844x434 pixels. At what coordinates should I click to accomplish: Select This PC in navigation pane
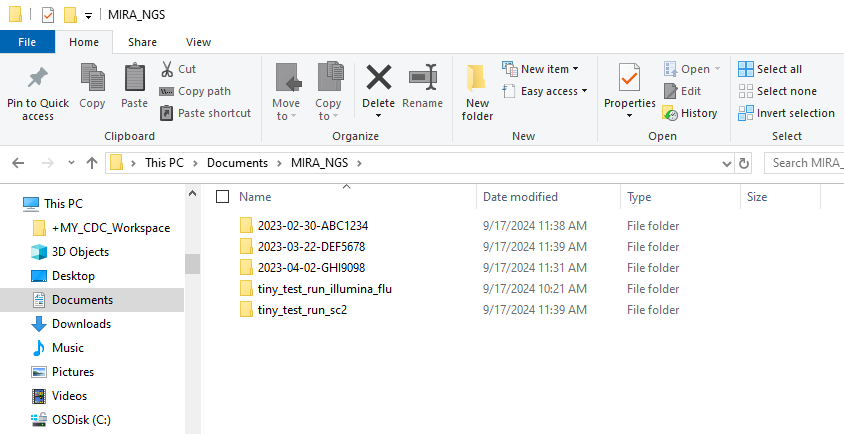(53, 204)
